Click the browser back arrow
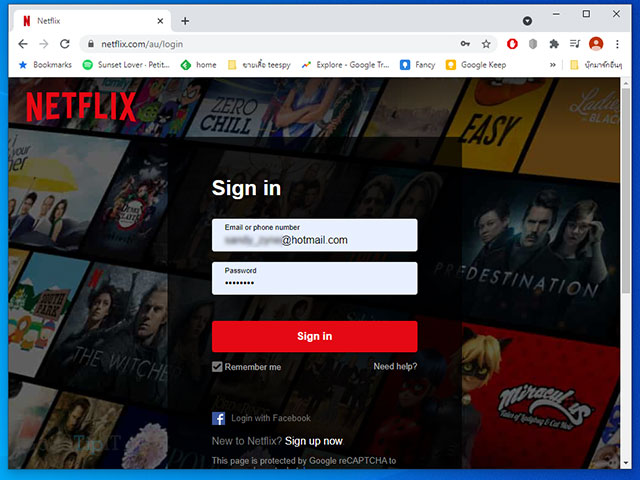The height and width of the screenshot is (480, 640). point(23,44)
